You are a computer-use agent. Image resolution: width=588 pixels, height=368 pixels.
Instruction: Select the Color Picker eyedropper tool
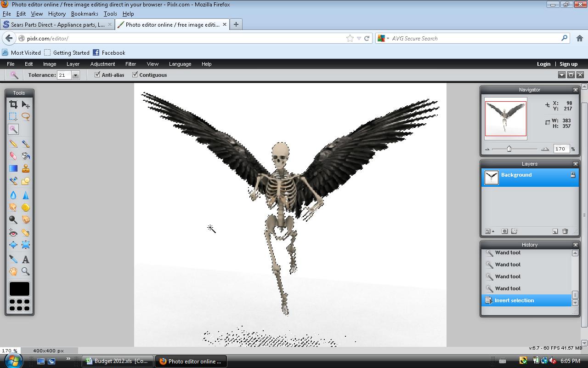click(x=13, y=259)
